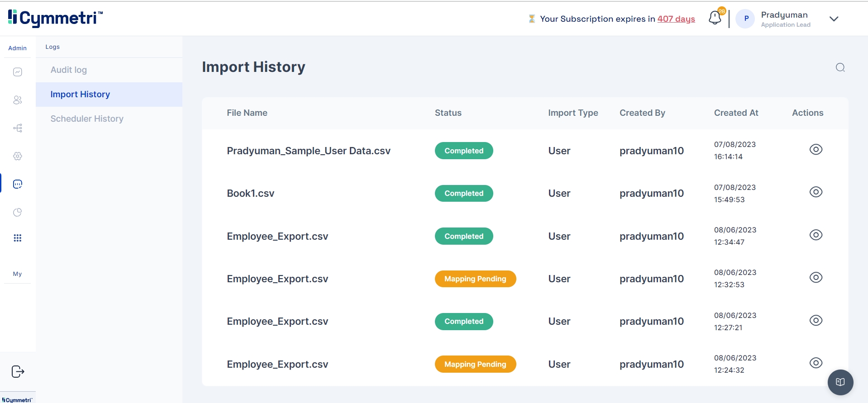
Task: View the 12:34:47 Employee_Export.csv import
Action: click(816, 235)
